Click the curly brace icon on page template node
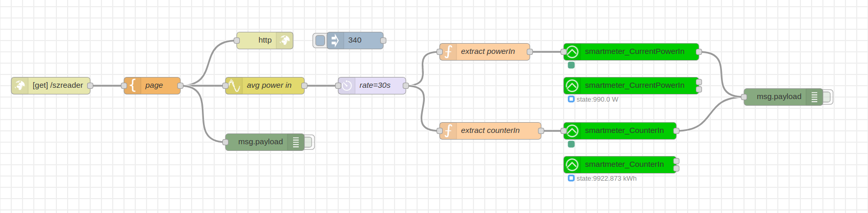This screenshot has width=868, height=213. pyautogui.click(x=133, y=86)
